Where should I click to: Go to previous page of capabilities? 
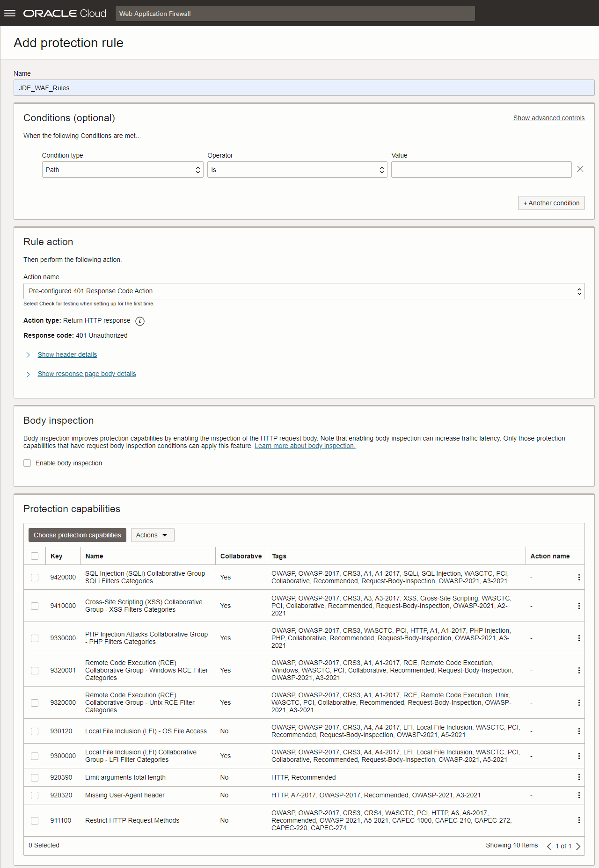click(549, 846)
